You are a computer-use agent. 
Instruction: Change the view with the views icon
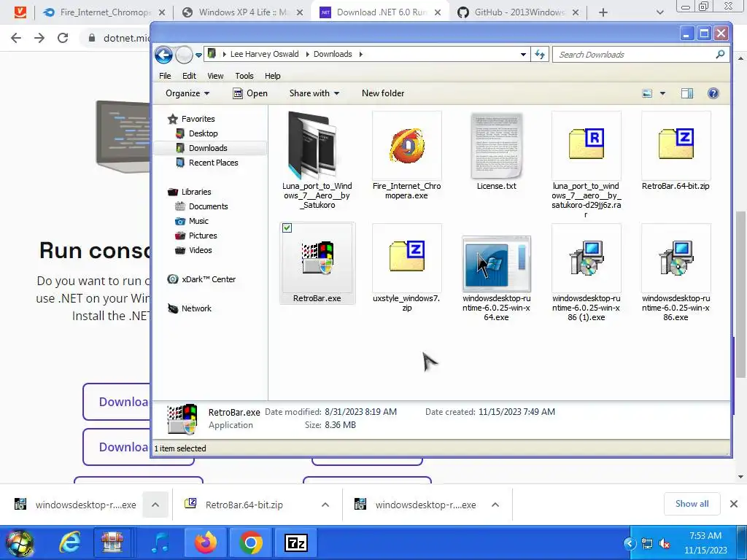click(x=647, y=93)
